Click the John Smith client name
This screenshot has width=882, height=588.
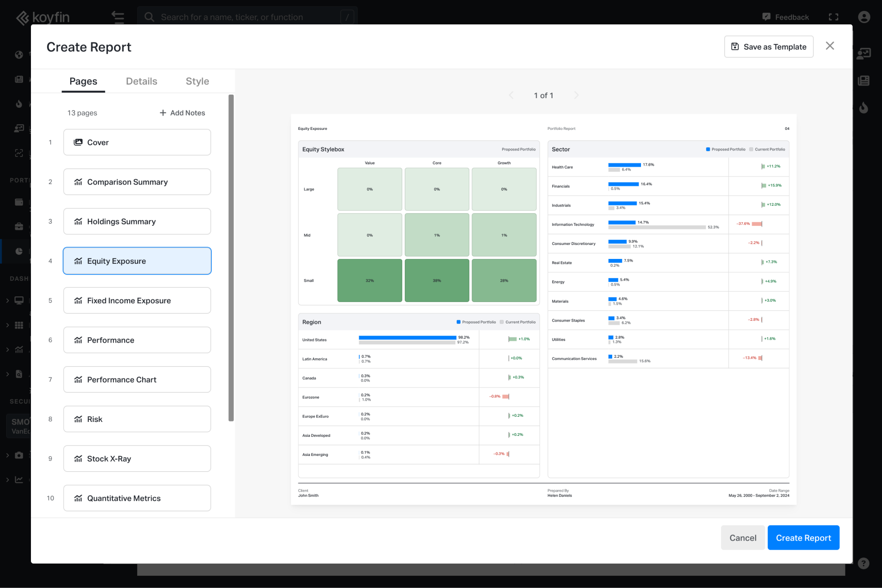(x=308, y=495)
